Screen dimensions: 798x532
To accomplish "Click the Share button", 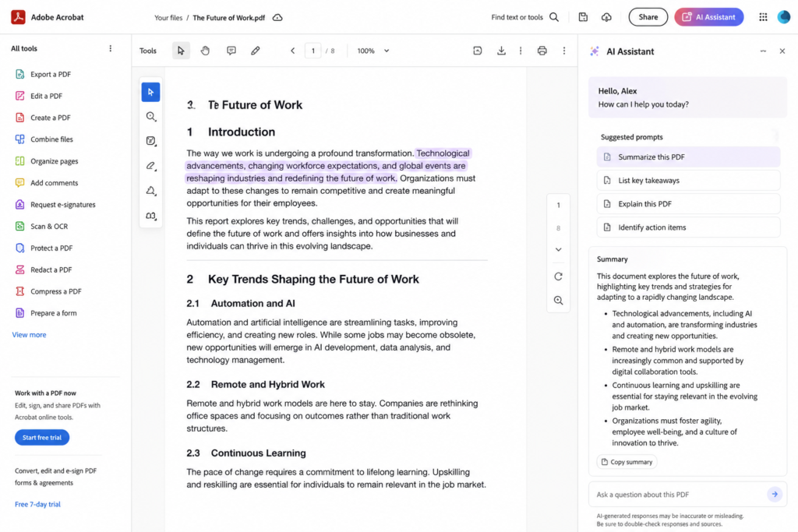I will 648,17.
